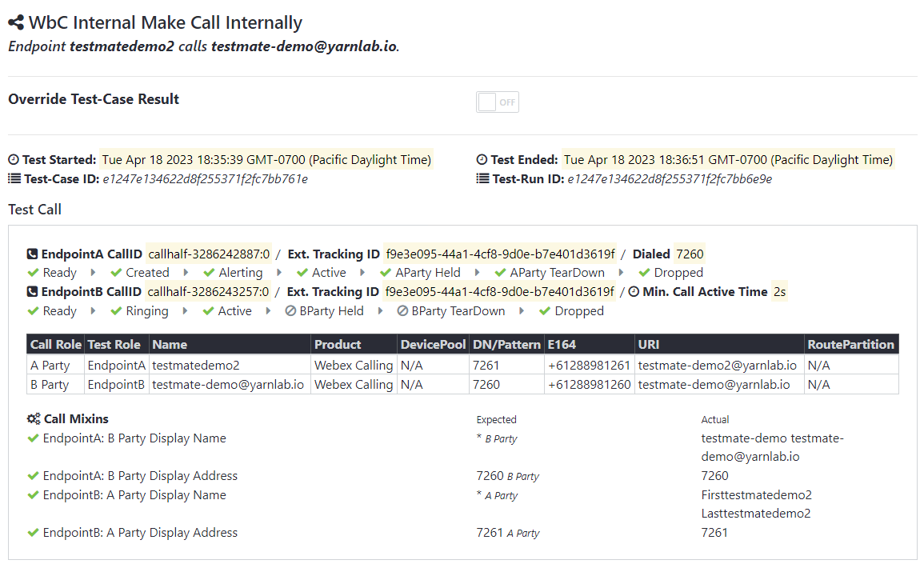Click the green check before Dropped on EndpointB row
Viewport: 924px width, 564px height.
click(545, 310)
